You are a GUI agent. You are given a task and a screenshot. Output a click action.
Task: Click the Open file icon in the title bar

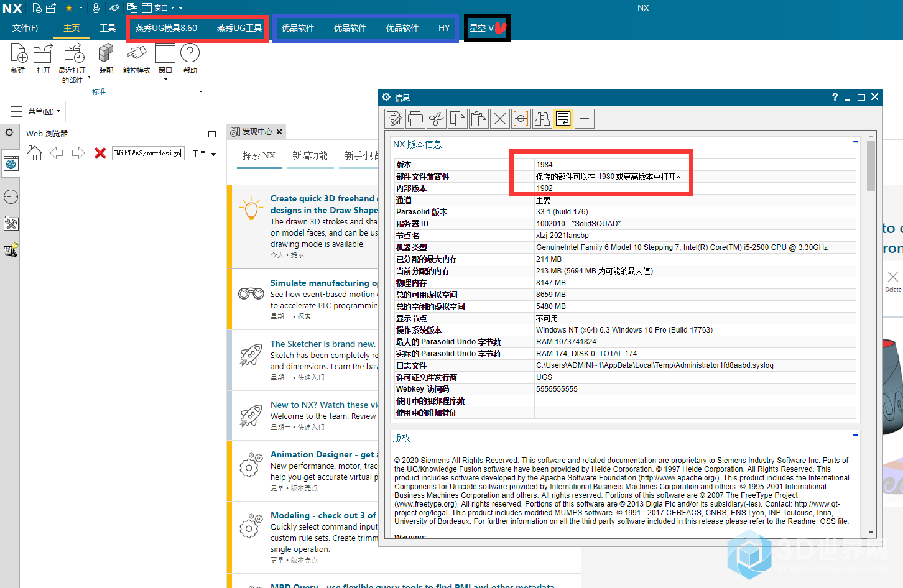pyautogui.click(x=51, y=8)
